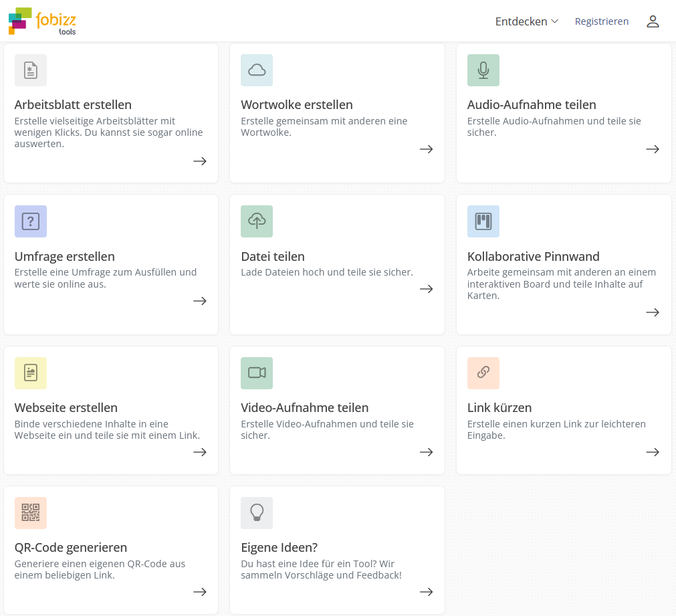The width and height of the screenshot is (676, 616).
Task: Click the upload icon for Datei teilen
Action: [257, 221]
